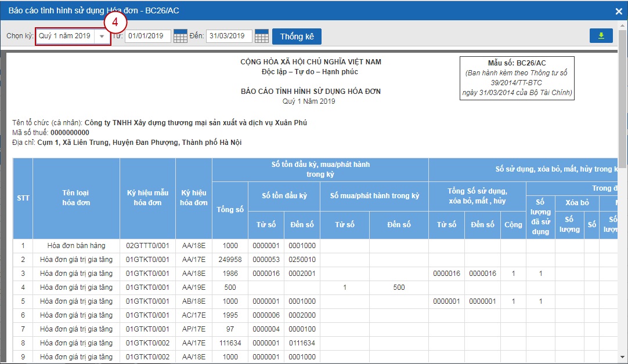Click tax code '0000000000'
Screen dimensions: 628x364
point(70,133)
